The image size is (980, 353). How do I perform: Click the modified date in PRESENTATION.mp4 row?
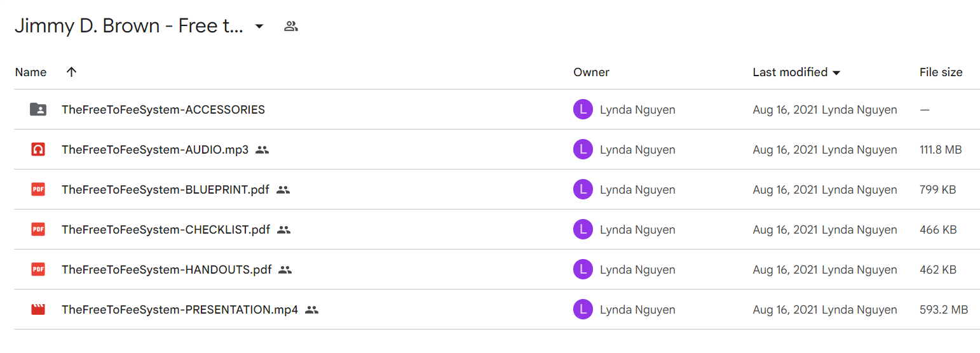pos(786,310)
